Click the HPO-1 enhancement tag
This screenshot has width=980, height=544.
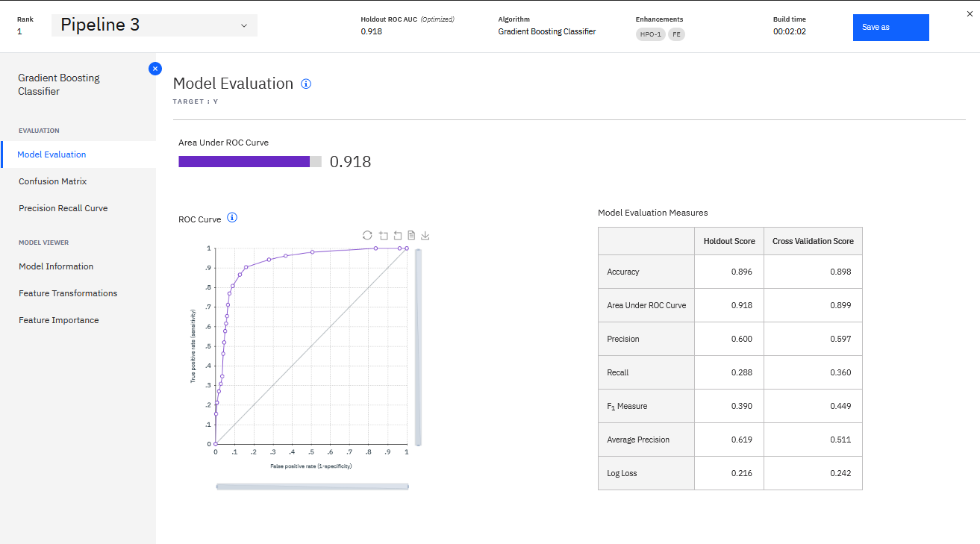(650, 34)
